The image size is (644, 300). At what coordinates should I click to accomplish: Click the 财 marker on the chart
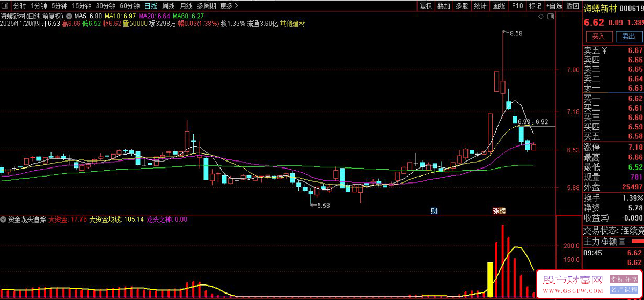(x=434, y=210)
